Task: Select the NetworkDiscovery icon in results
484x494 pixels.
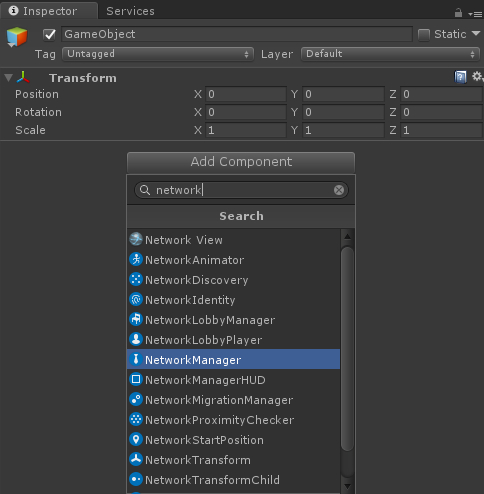Action: (x=136, y=279)
